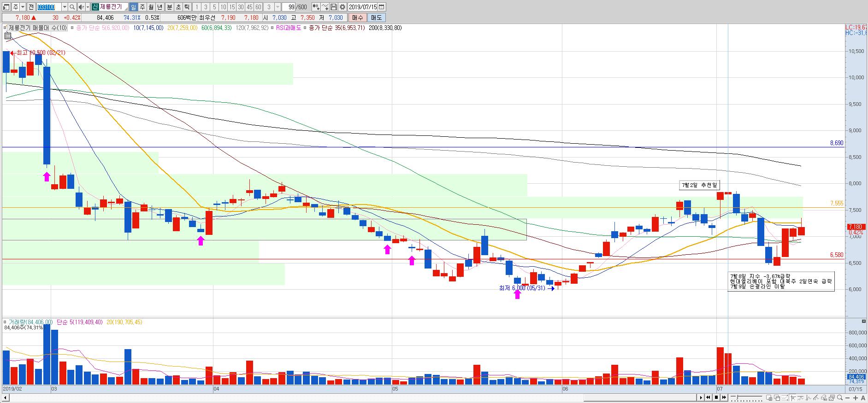
Task: Click the RSI과매도 indicator label
Action: pyautogui.click(x=288, y=28)
